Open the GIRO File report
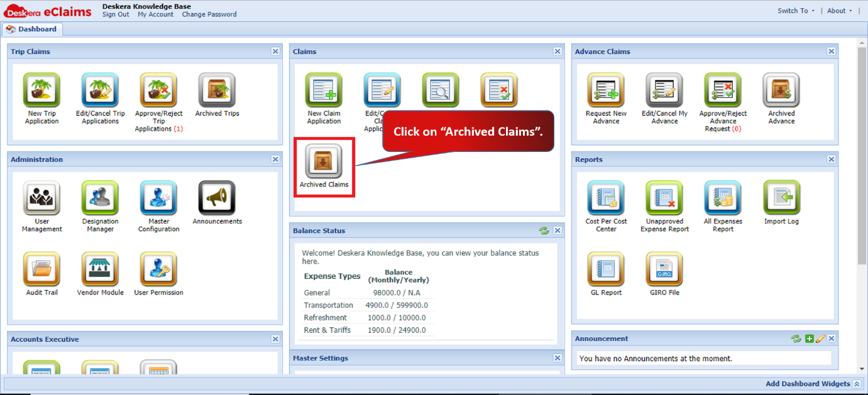 click(x=664, y=269)
